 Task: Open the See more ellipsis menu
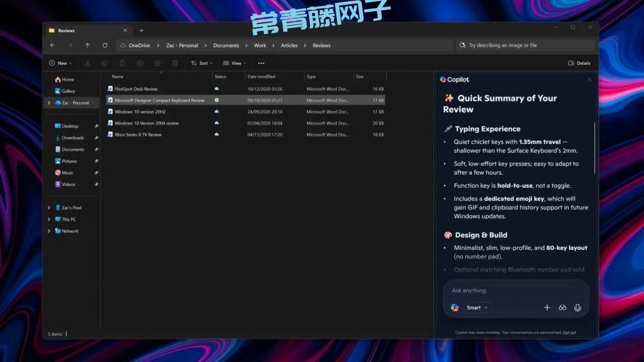(261, 63)
